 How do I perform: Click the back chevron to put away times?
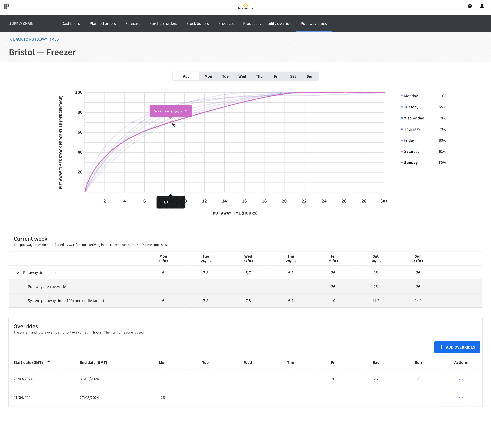pos(11,39)
